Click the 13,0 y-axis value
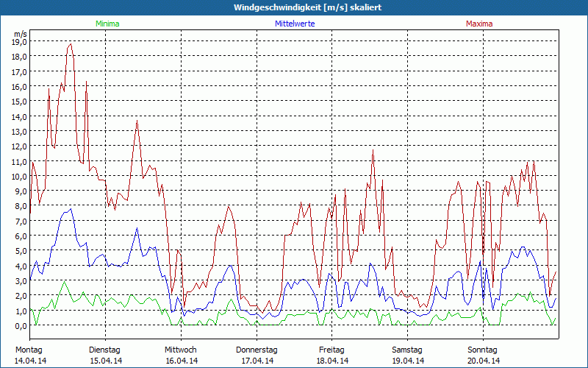This screenshot has width=588, height=368. pyautogui.click(x=19, y=132)
